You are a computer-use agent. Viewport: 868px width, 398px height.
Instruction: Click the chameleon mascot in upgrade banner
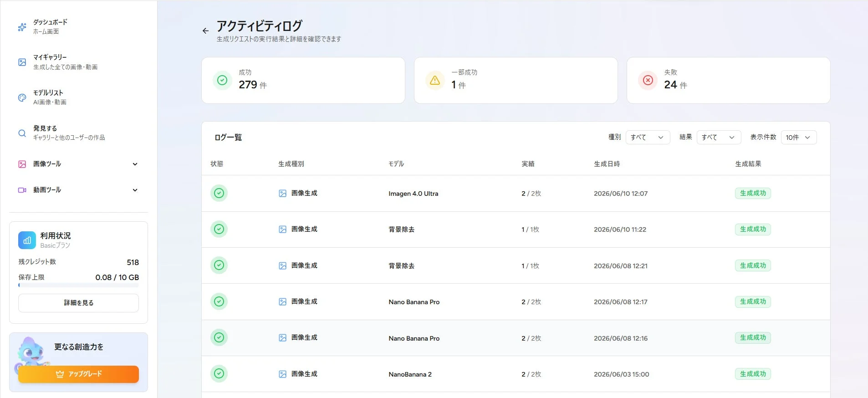click(31, 352)
